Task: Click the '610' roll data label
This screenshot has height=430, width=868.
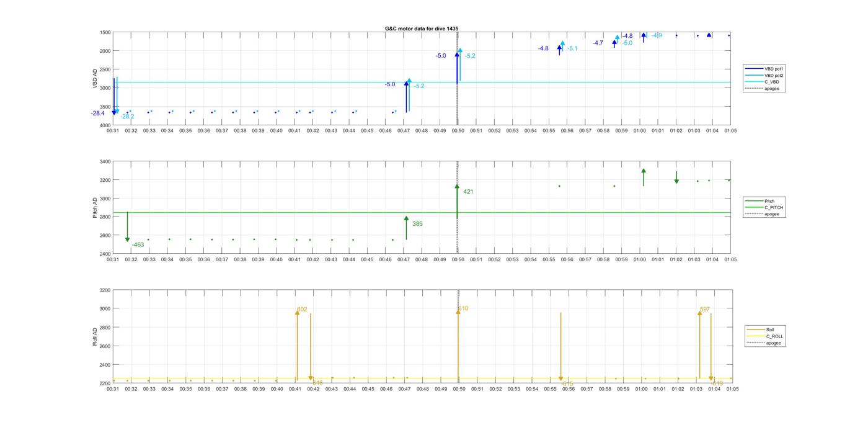Action: tap(463, 308)
